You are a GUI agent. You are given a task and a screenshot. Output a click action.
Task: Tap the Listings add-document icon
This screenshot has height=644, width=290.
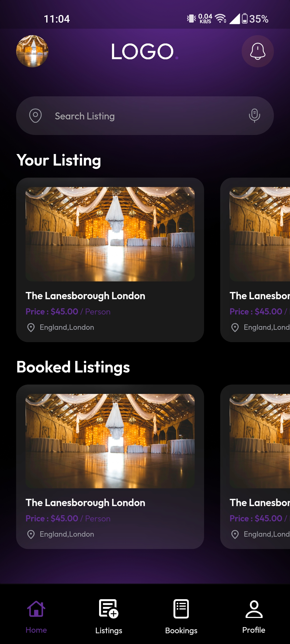(x=108, y=609)
